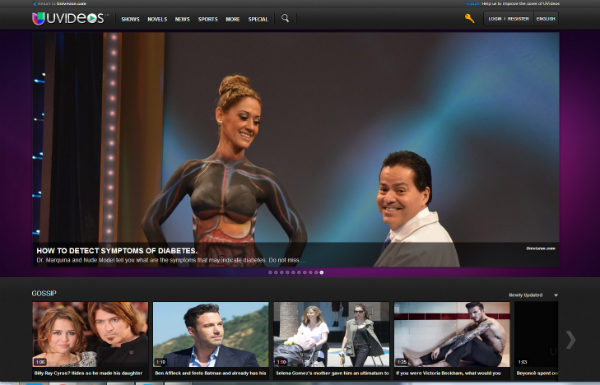Go to the NEWS section
The width and height of the screenshot is (600, 385).
(183, 19)
